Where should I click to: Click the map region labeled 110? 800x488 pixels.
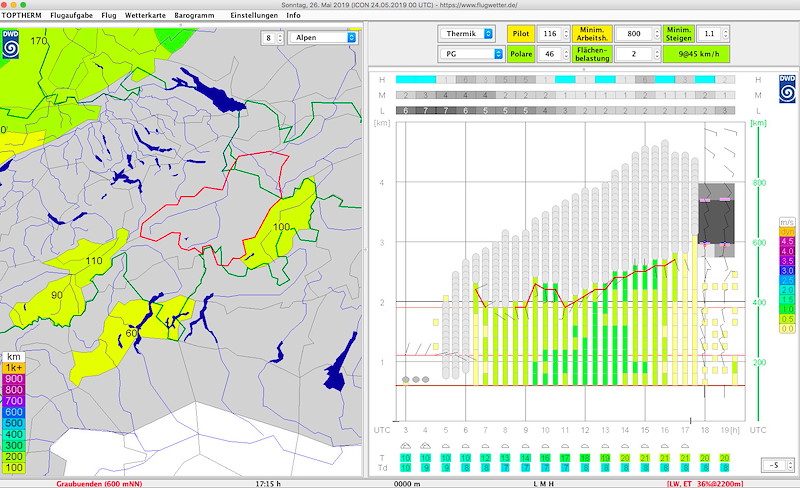coord(94,261)
